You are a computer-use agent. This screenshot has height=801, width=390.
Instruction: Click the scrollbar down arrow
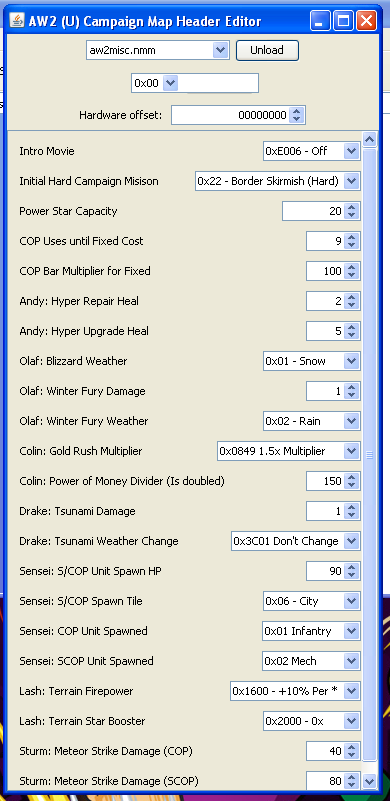click(370, 781)
